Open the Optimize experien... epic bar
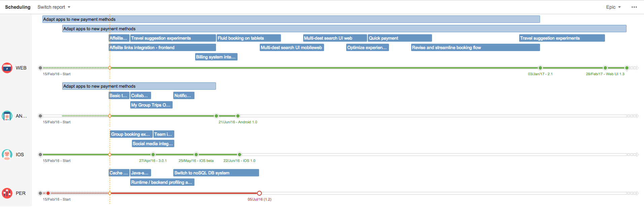Screen dimensions: 644x207 [367, 47]
